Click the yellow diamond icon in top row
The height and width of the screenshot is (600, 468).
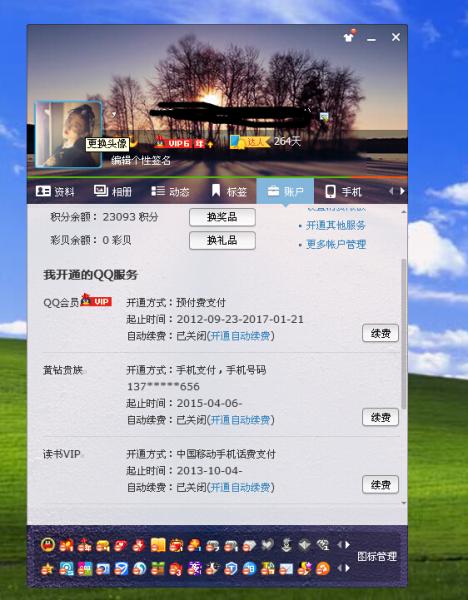click(x=103, y=545)
